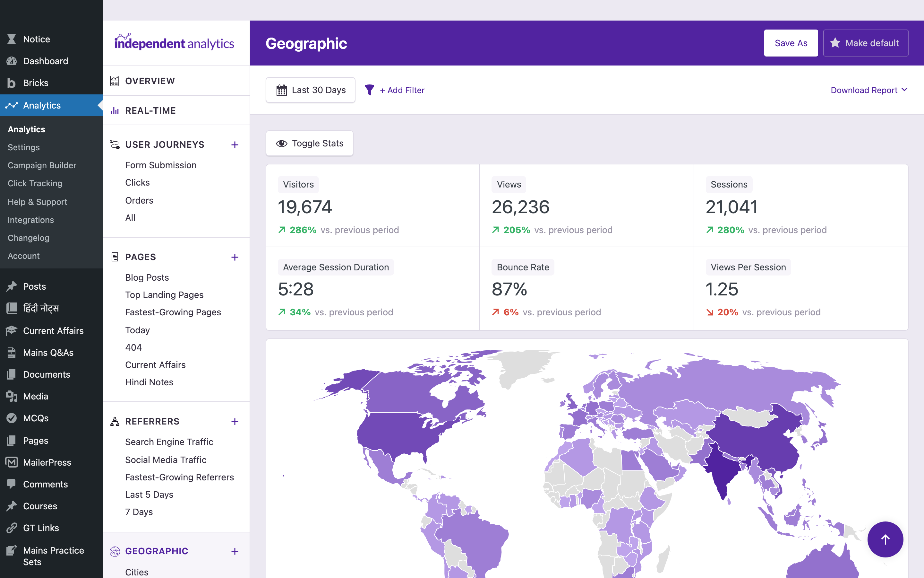Click the calendar icon in date picker
The width and height of the screenshot is (924, 578).
click(281, 90)
